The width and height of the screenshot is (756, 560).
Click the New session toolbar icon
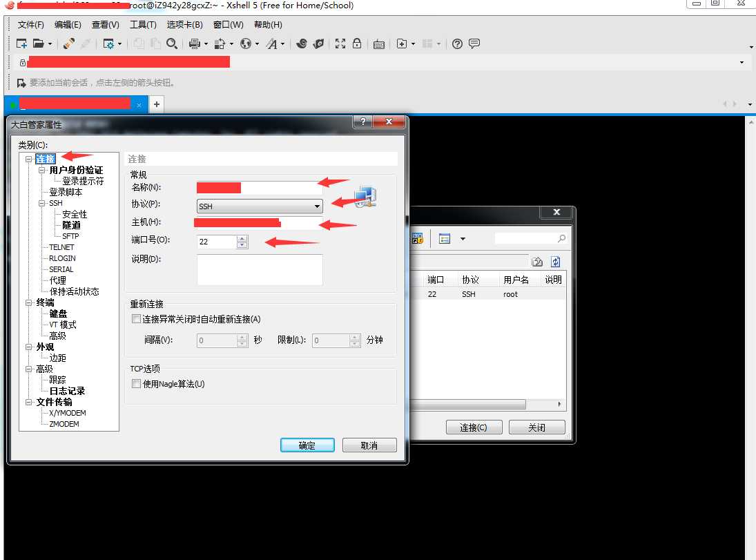pos(21,44)
